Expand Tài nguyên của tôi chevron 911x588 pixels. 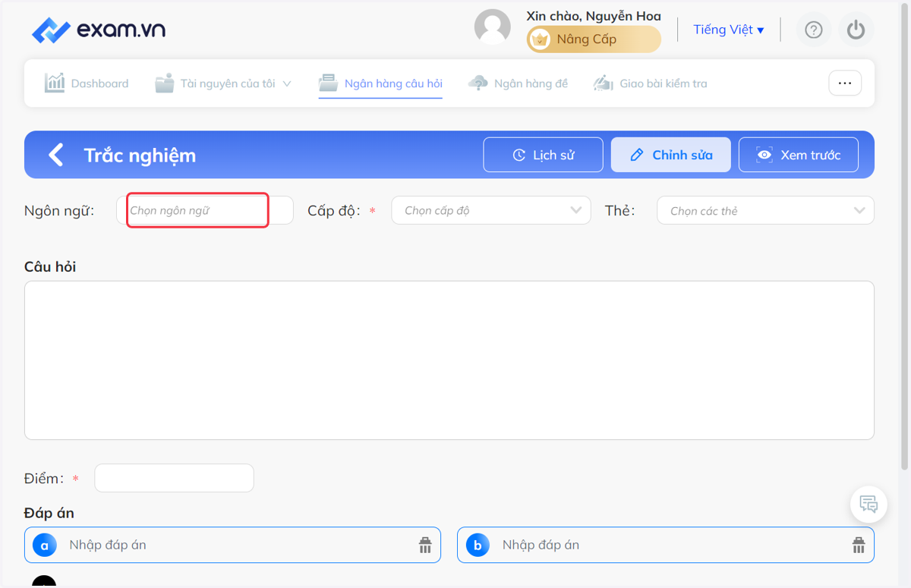tap(287, 83)
